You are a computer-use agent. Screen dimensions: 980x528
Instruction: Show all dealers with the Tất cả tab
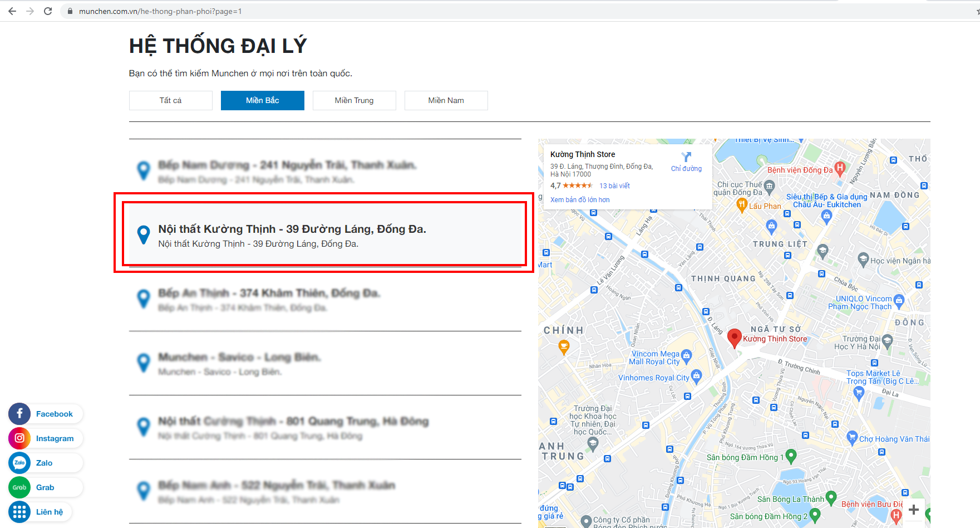pyautogui.click(x=171, y=100)
